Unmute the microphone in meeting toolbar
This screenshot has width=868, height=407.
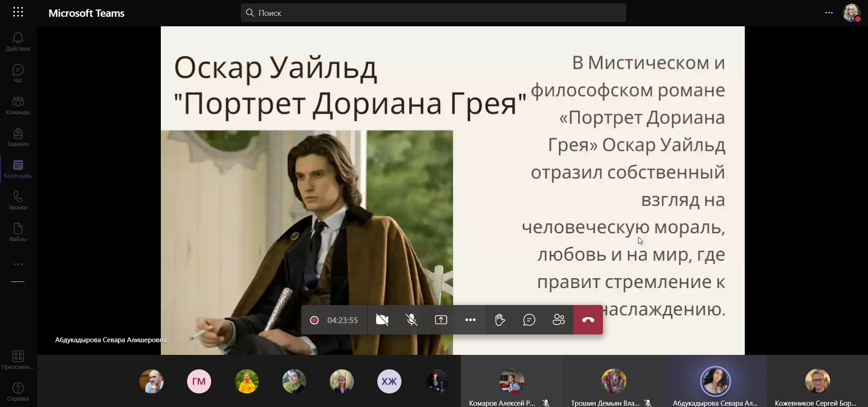[411, 320]
